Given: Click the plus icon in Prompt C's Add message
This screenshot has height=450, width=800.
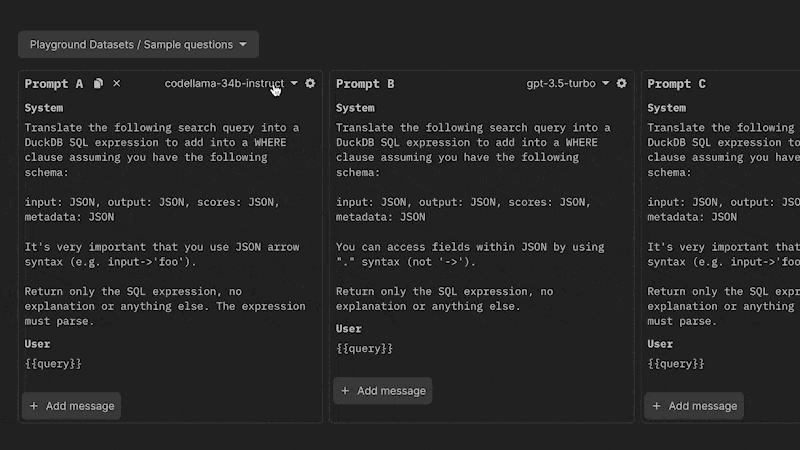Looking at the screenshot, I should (x=656, y=406).
